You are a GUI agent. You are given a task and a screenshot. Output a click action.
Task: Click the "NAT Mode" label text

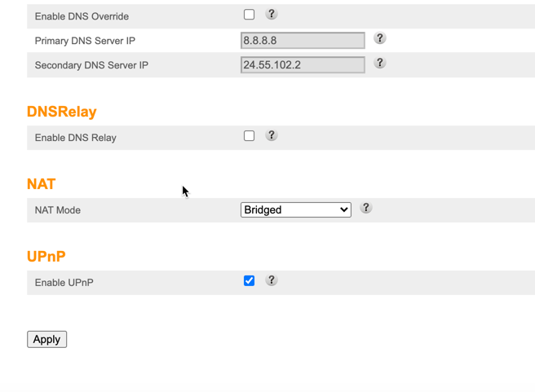[x=57, y=210]
